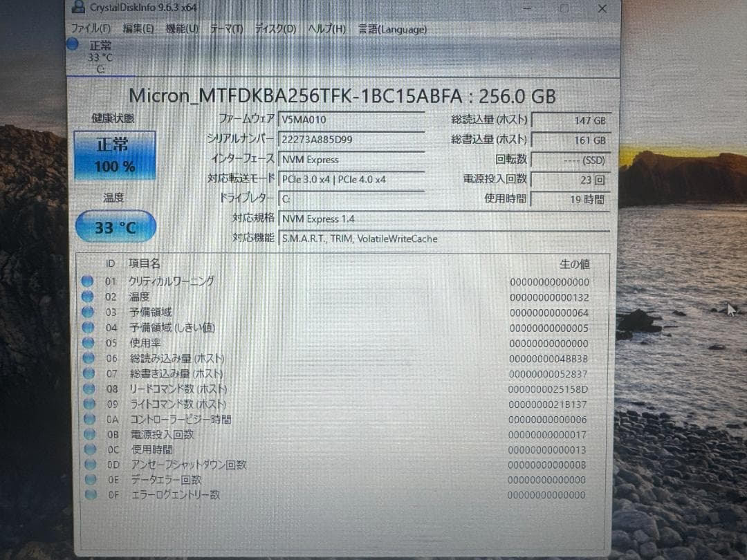Click the 33 °C temperature button

tap(114, 227)
